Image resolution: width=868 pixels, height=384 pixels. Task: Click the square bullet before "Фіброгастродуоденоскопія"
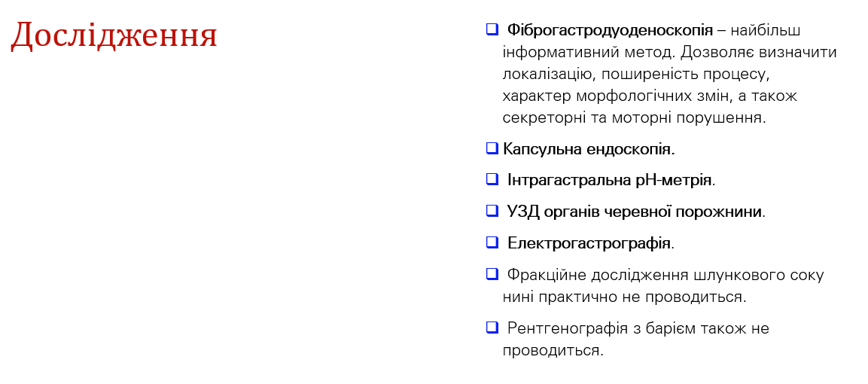click(492, 29)
